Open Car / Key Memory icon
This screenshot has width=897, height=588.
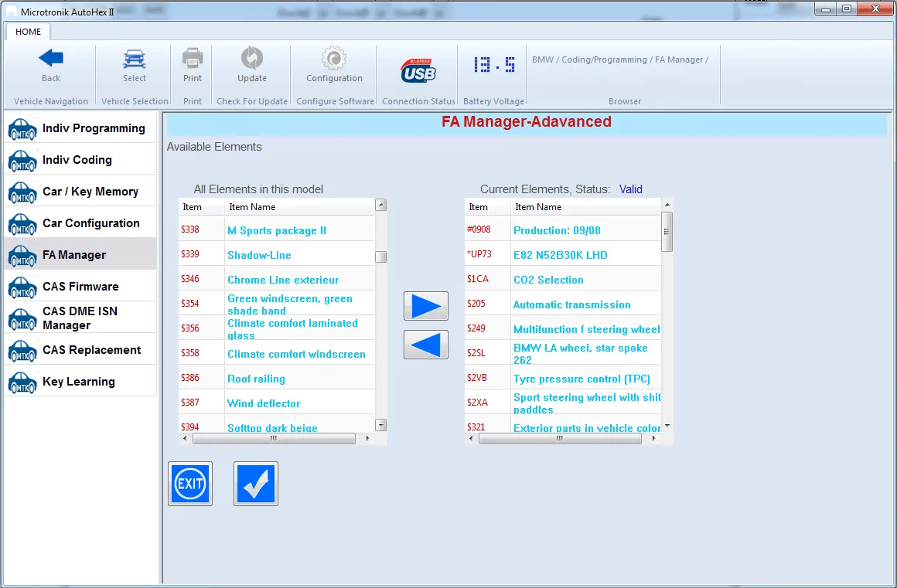tap(22, 192)
